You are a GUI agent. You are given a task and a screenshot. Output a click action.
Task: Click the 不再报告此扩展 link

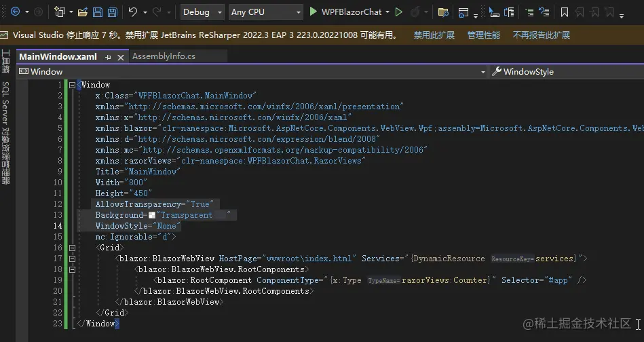pyautogui.click(x=541, y=35)
